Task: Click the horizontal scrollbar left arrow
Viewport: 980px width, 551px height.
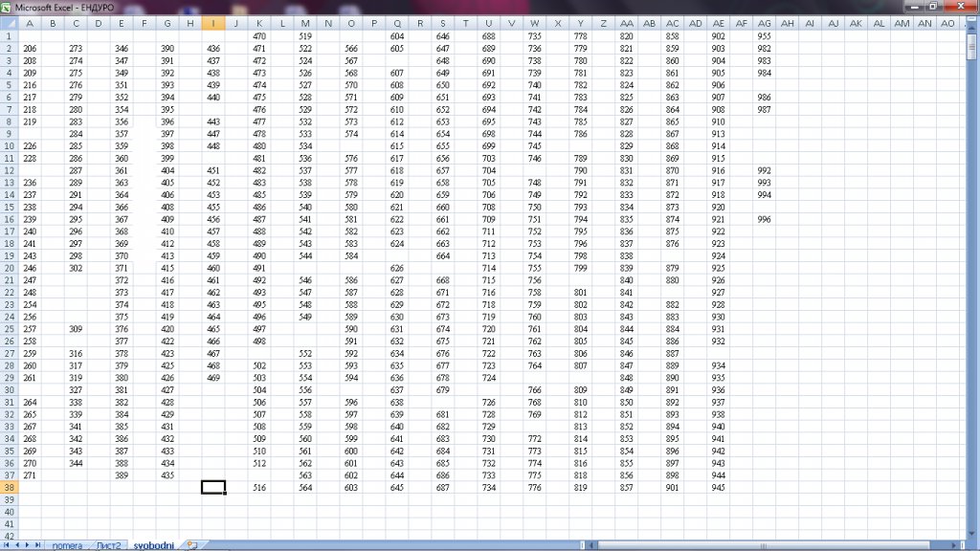Action: coord(590,545)
